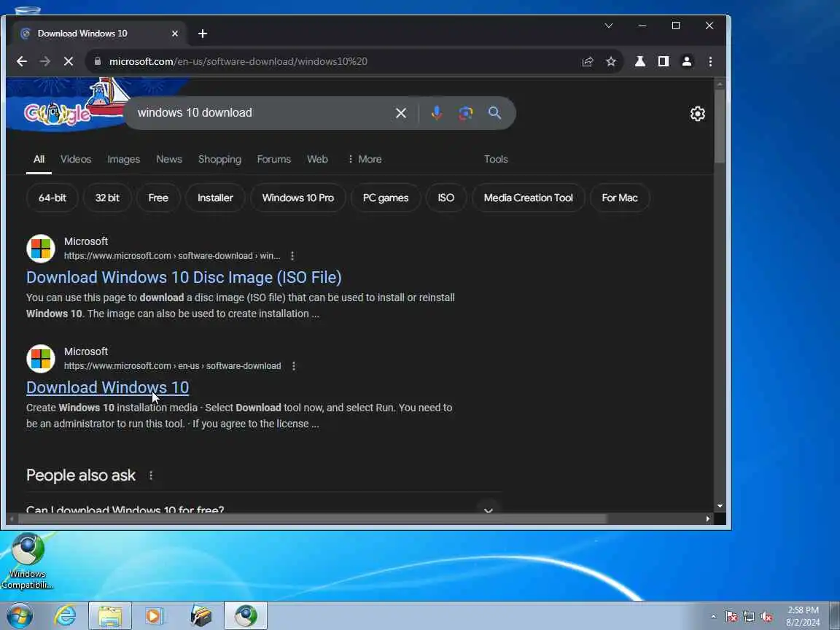Go back to the previous page
Image resolution: width=840 pixels, height=630 pixels.
(x=21, y=61)
